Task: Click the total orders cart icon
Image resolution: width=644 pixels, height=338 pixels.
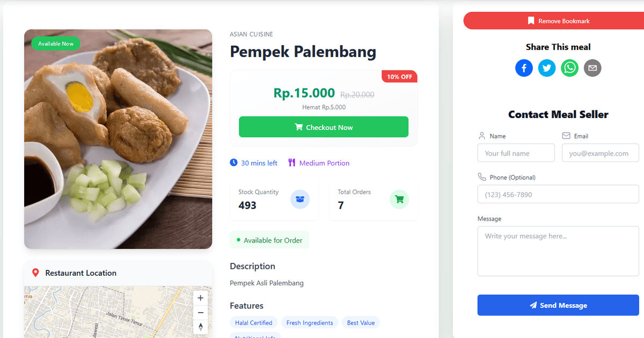Action: [399, 200]
